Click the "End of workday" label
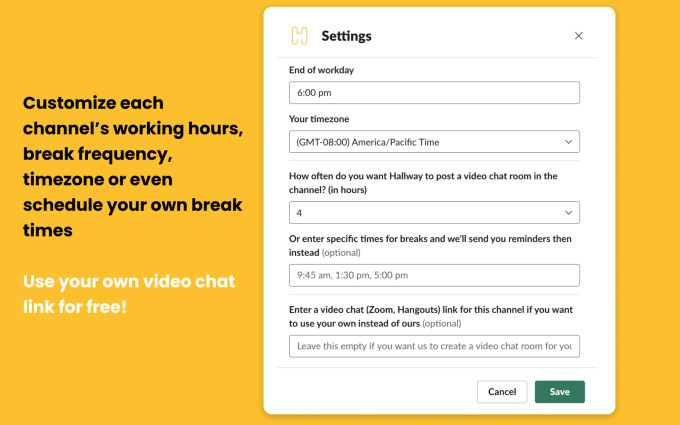Screen dimensions: 680x425 [321, 70]
